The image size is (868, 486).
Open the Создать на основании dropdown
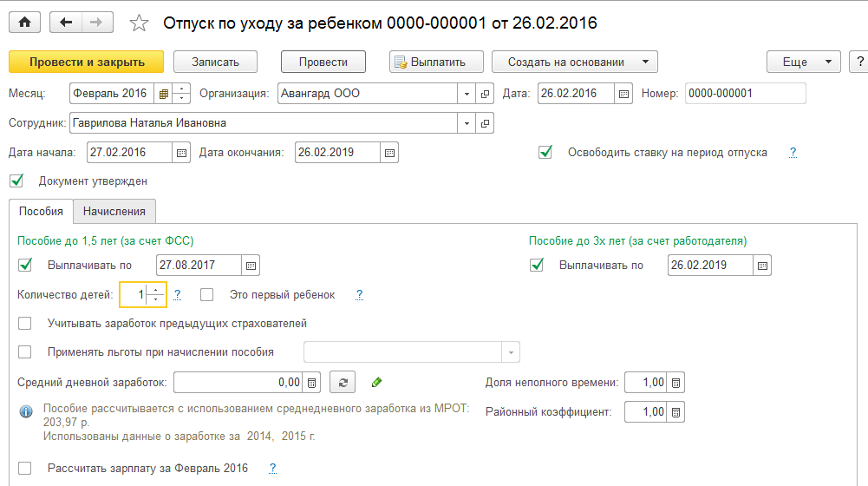tap(575, 62)
